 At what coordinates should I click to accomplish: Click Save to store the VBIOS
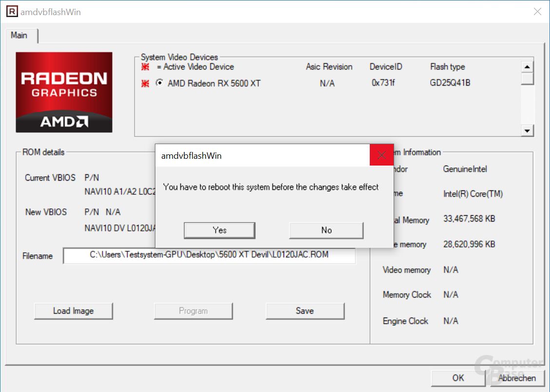click(x=305, y=311)
